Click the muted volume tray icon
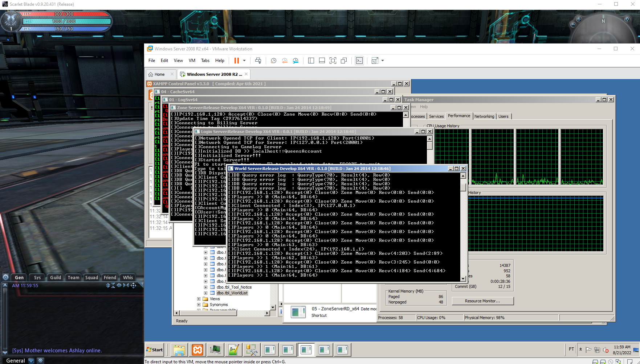The image size is (640, 364). [x=606, y=350]
